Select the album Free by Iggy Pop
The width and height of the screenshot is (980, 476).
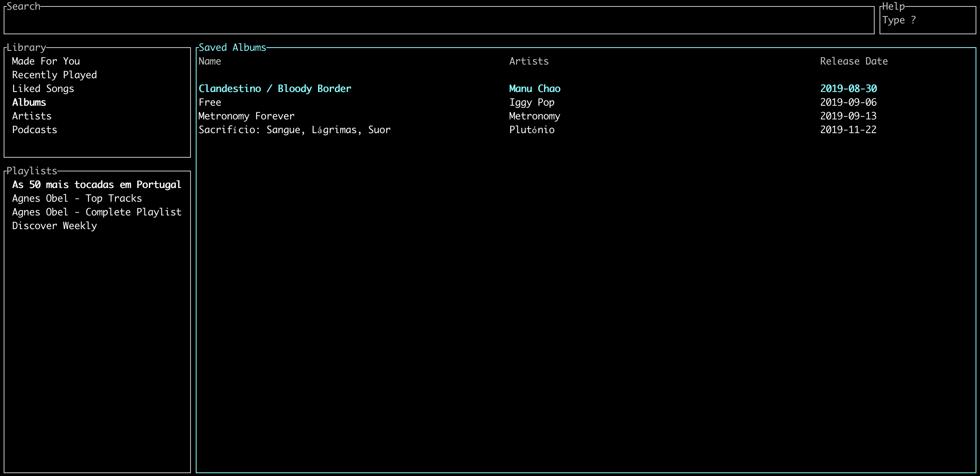[209, 102]
